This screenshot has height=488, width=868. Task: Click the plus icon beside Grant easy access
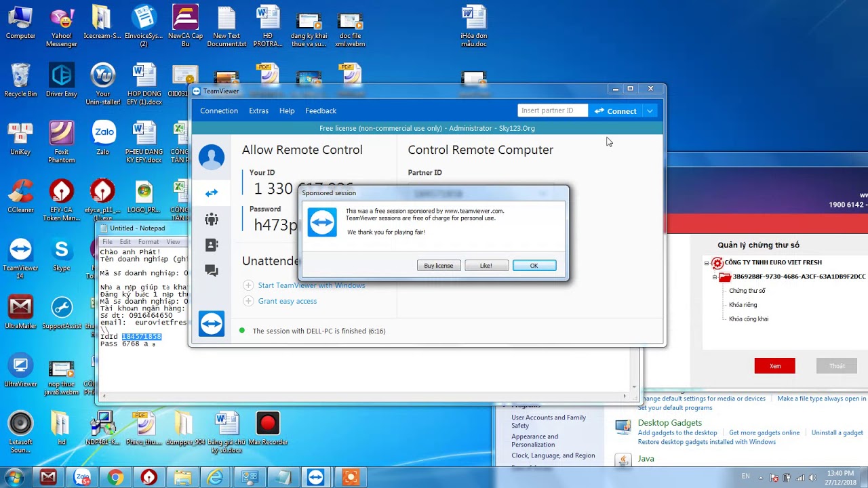coord(248,301)
